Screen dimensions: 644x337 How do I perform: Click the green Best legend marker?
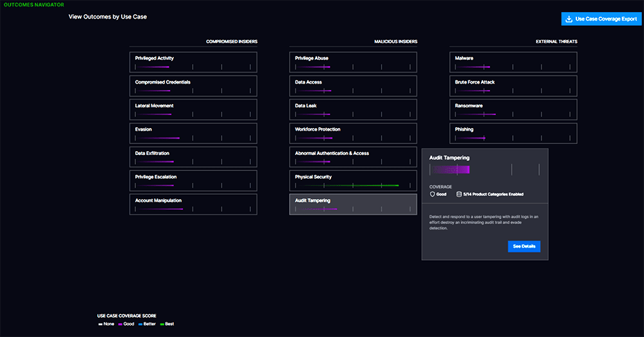(162, 324)
